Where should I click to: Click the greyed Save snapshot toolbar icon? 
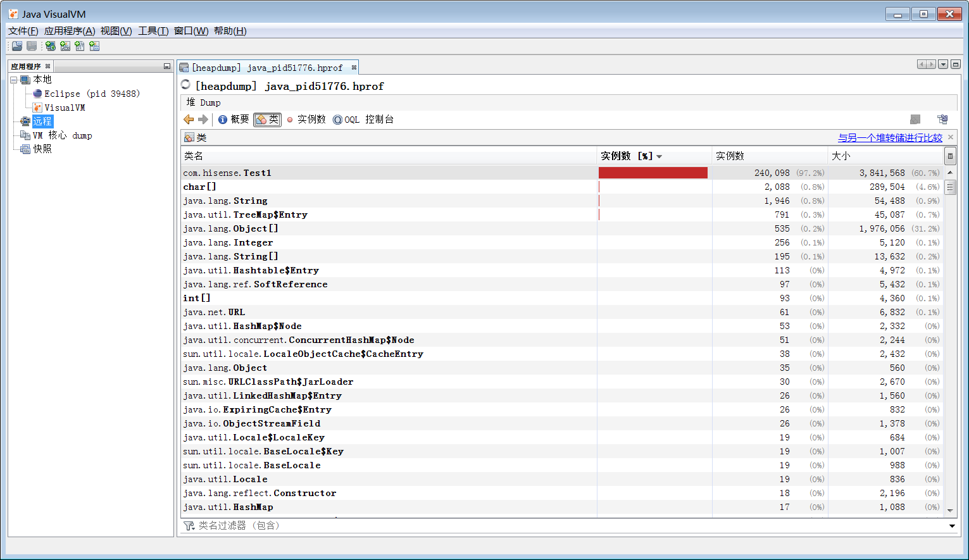[32, 46]
